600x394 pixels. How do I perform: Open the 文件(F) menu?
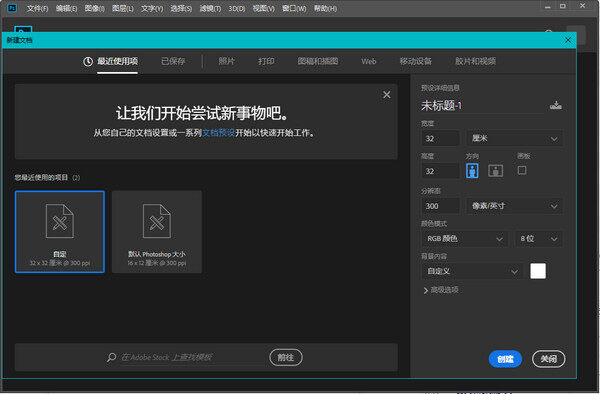coord(38,8)
